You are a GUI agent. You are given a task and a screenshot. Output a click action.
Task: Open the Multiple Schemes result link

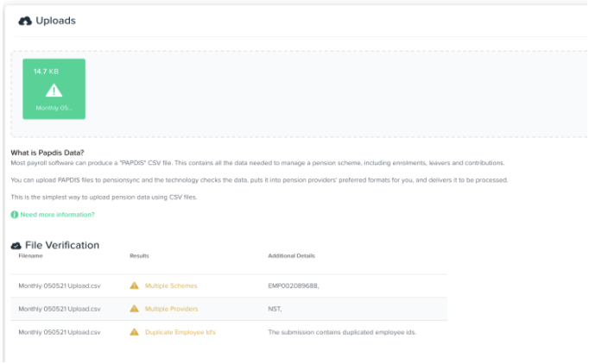pyautogui.click(x=171, y=286)
